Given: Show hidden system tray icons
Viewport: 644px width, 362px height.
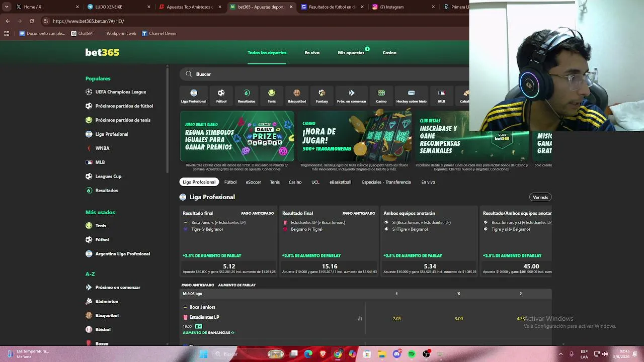Looking at the screenshot, I should pos(560,354).
